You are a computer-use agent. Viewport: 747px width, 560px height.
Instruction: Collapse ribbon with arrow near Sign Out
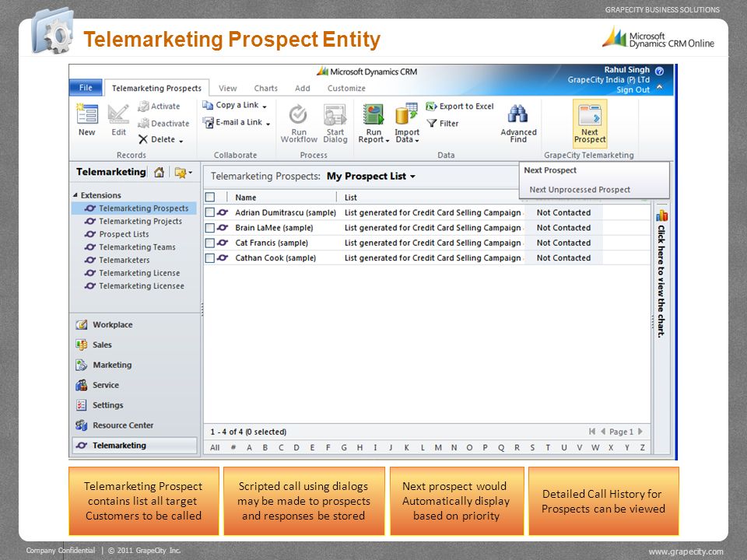point(660,87)
